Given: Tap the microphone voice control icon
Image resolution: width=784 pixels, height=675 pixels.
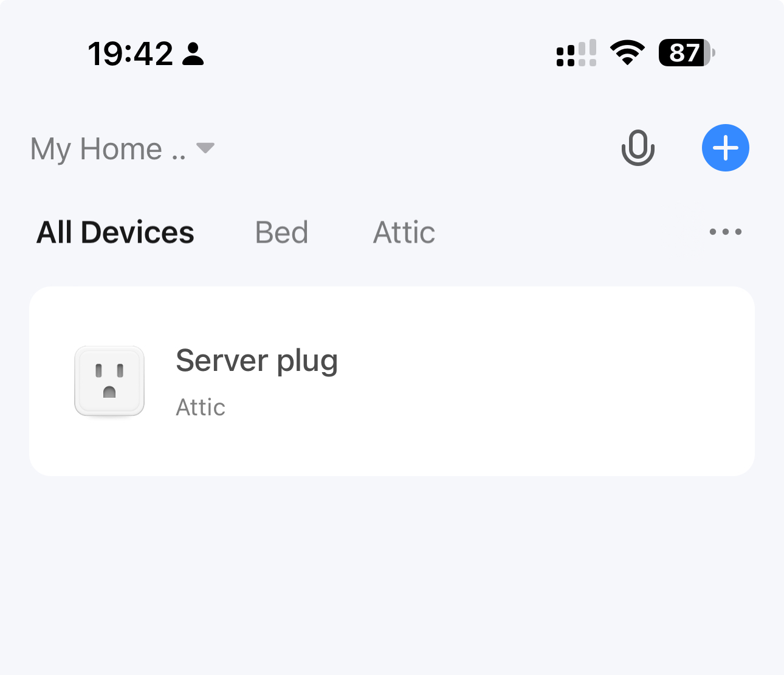Looking at the screenshot, I should coord(638,148).
